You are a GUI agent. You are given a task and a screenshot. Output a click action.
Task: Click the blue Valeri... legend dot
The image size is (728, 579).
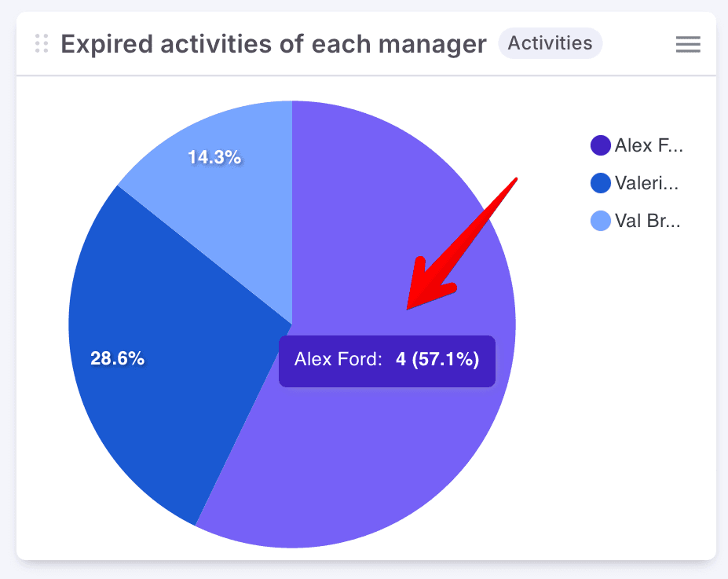[600, 184]
